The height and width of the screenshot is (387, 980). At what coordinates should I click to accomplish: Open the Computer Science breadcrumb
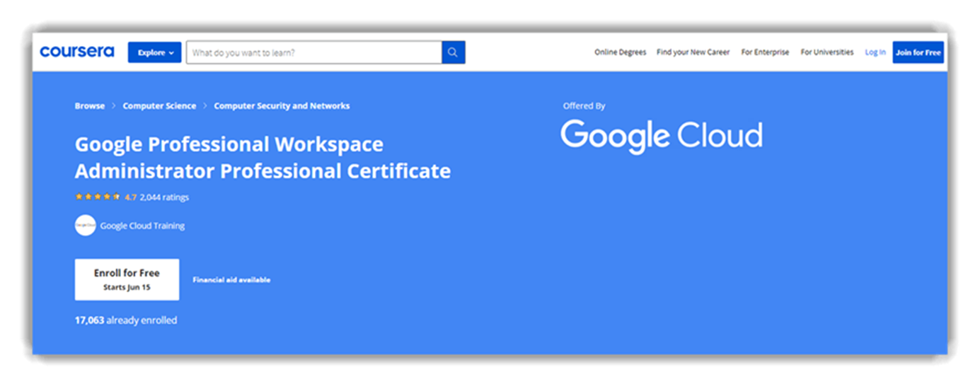159,105
